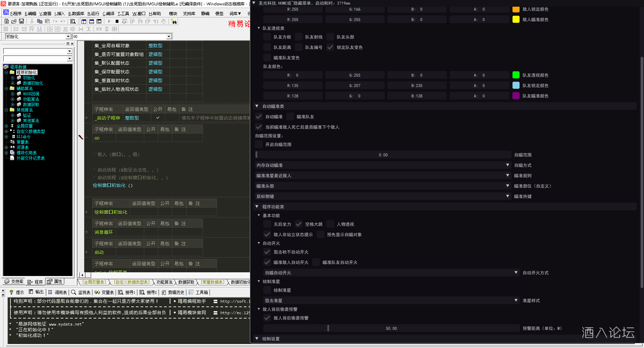Viewport: 644px width, 348px height.
Task: Open the C.编译 menu
Action: (108, 14)
